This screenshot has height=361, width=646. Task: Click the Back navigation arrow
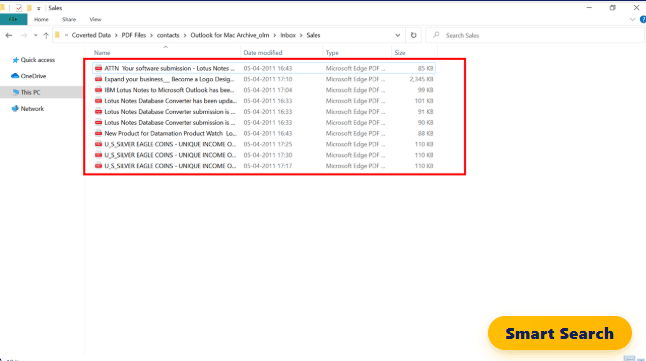(9, 35)
